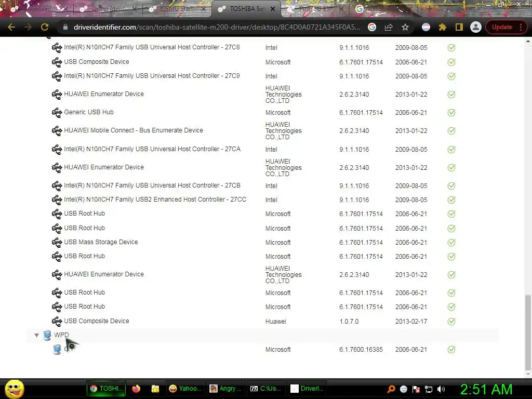This screenshot has width=532, height=399.
Task: Click the green check for HUAWEI Mobile Connect
Action: pos(451,130)
